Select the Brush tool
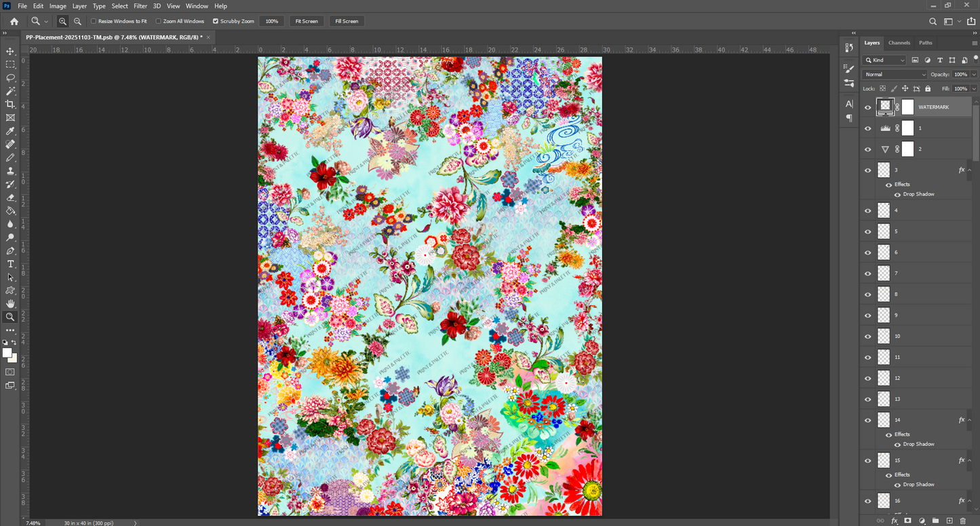Screen dimensions: 980x526 point(10,157)
